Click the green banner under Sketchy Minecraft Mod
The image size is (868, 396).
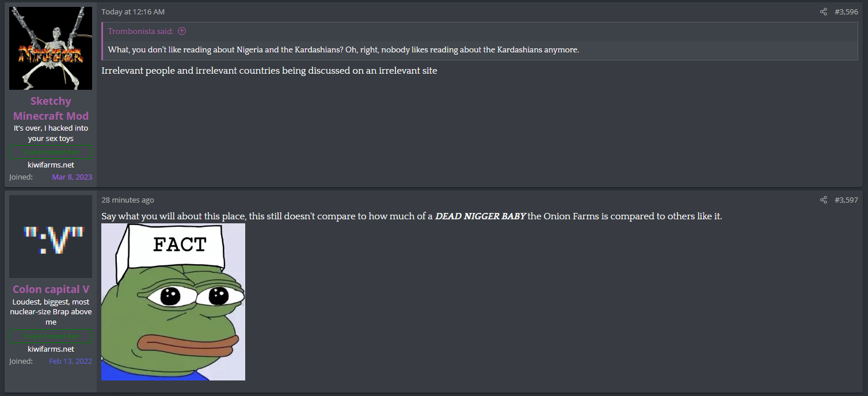pos(51,152)
